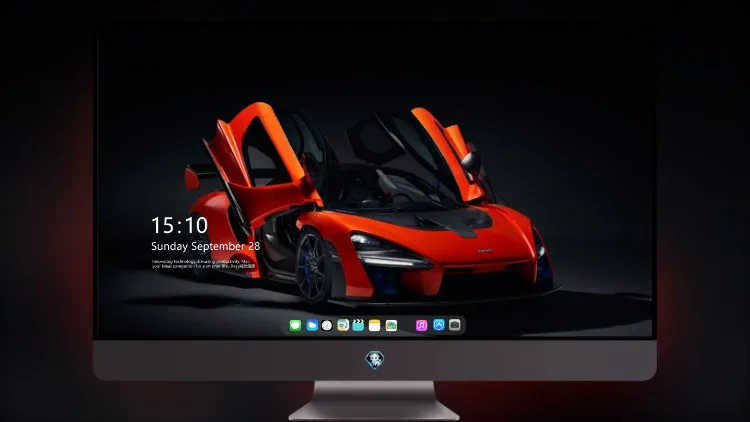This screenshot has height=422, width=750.
Task: Open the blue App Store icon
Action: tap(439, 325)
